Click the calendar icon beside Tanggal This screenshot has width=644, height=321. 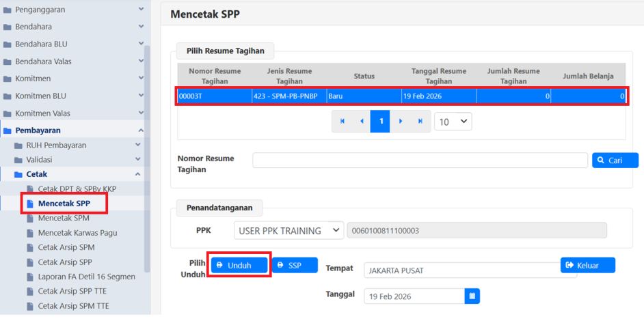(x=472, y=296)
